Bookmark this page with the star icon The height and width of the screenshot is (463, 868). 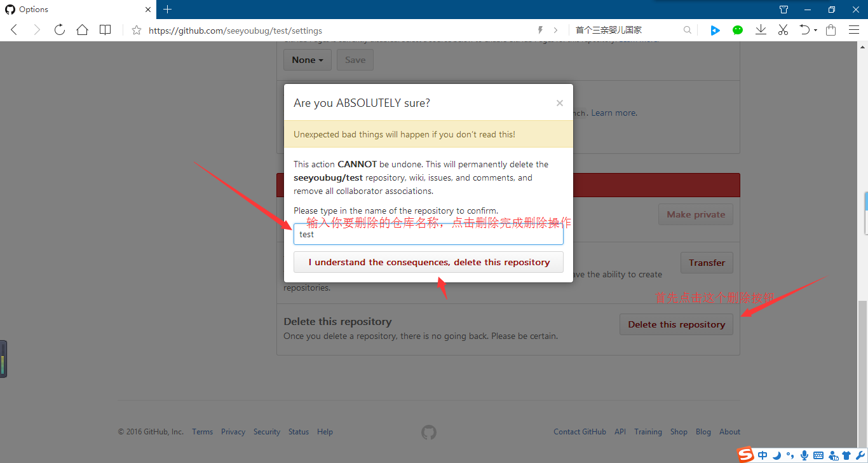(x=136, y=30)
